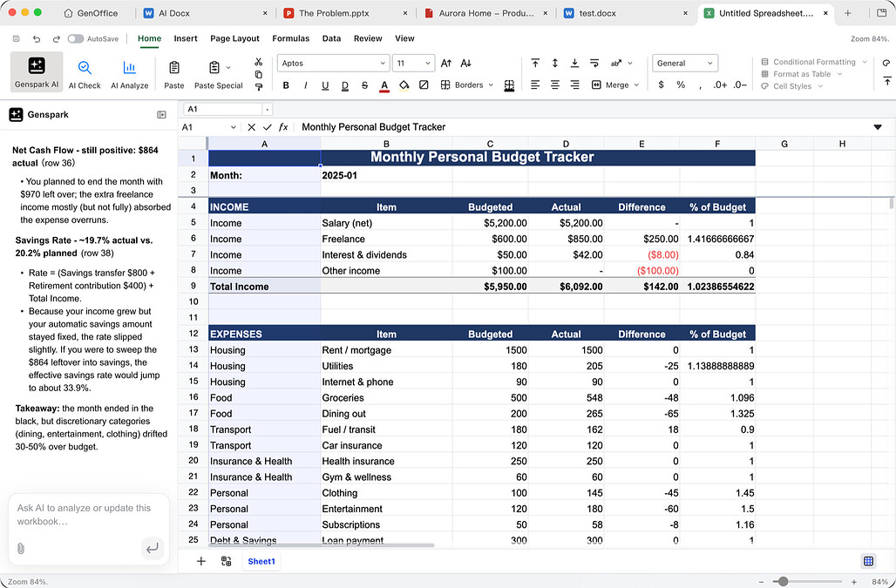
Task: Switch to The Problem.pptx tab
Action: [346, 13]
